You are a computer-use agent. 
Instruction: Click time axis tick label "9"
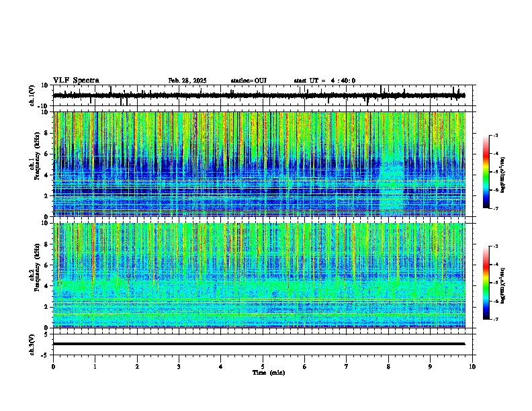click(x=430, y=367)
